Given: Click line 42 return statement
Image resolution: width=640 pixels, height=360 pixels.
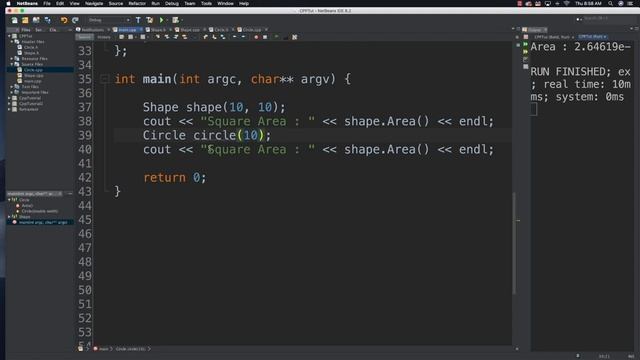Looking at the screenshot, I should point(175,178).
